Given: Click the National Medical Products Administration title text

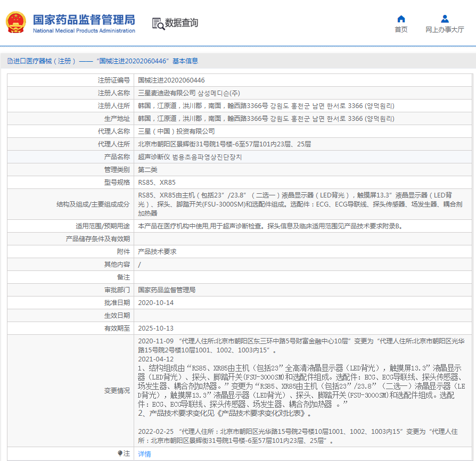Looking at the screenshot, I should [x=84, y=30].
